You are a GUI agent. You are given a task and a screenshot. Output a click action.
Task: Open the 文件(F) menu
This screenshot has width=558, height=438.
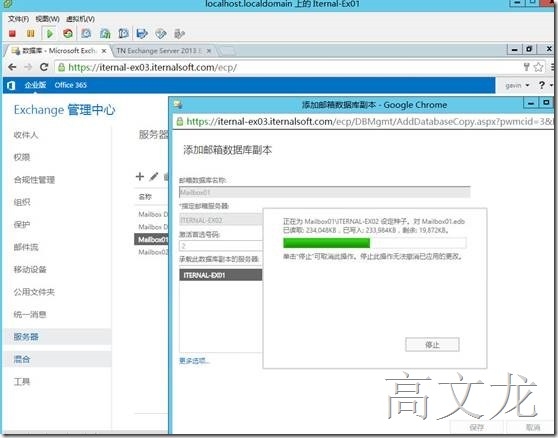18,19
